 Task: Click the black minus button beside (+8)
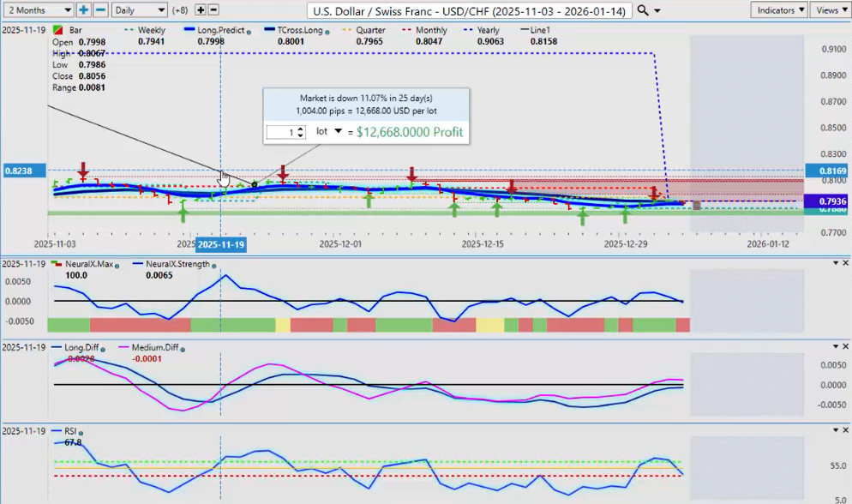click(x=213, y=10)
